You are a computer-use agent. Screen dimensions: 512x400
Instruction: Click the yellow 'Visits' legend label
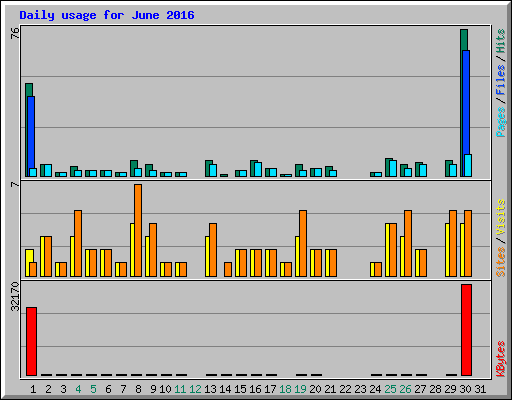500,217
